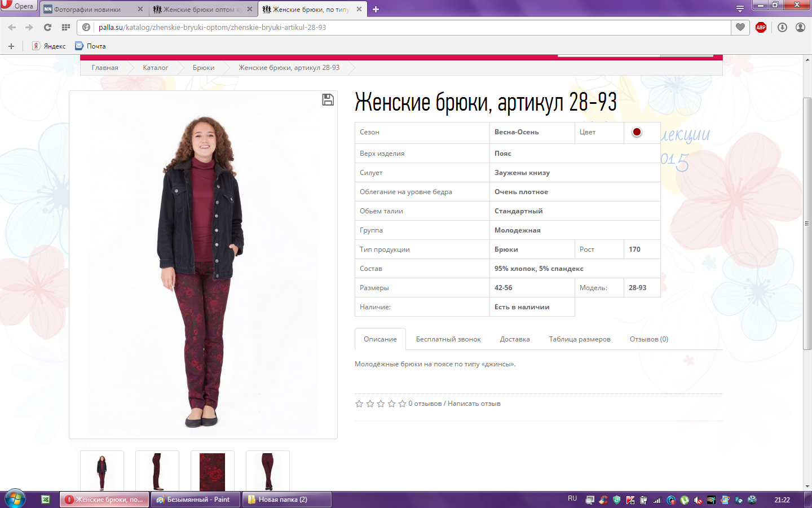This screenshot has height=508, width=812.
Task: Open the muted volume tray icon
Action: [698, 500]
